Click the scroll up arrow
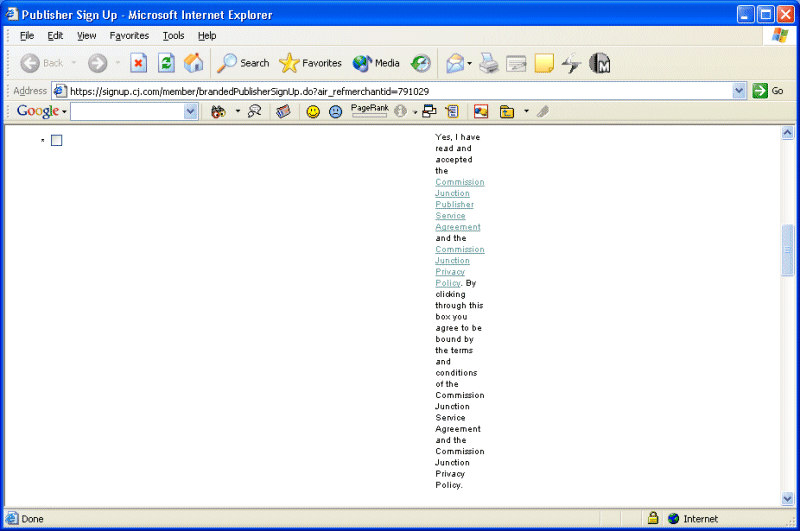 tap(787, 133)
